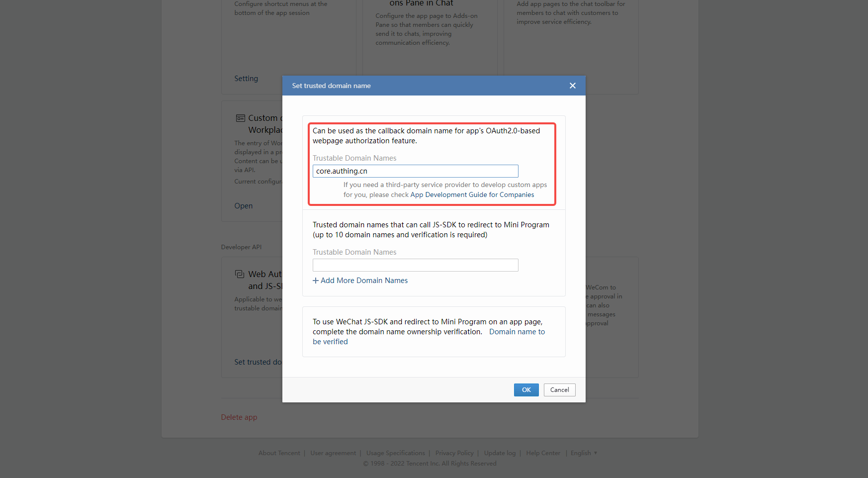
Task: Click the core.authing.cn domain input field
Action: 415,171
